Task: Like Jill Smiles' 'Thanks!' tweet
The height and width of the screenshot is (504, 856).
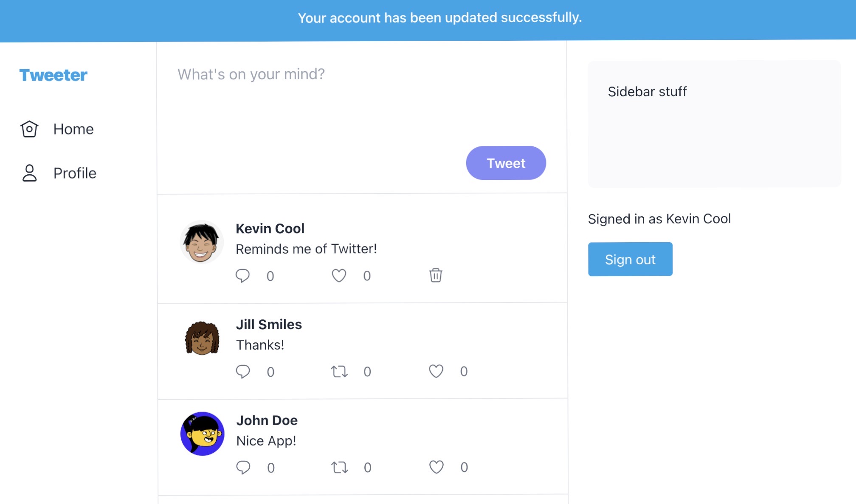Action: [x=436, y=371]
